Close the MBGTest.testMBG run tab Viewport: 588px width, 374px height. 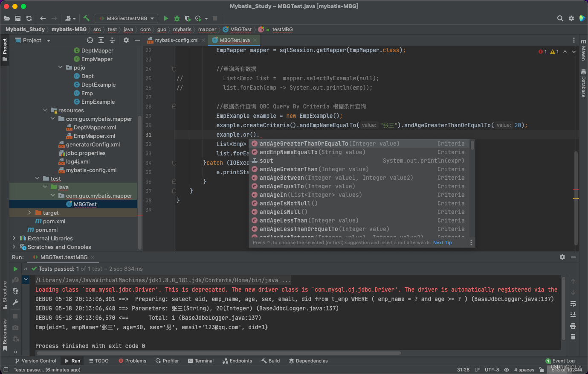click(x=93, y=257)
